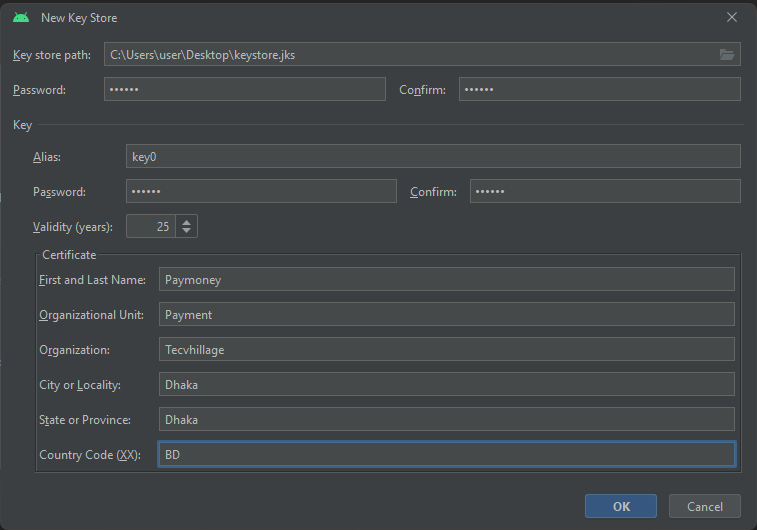Click the key Password field
The width and height of the screenshot is (757, 530).
261,191
